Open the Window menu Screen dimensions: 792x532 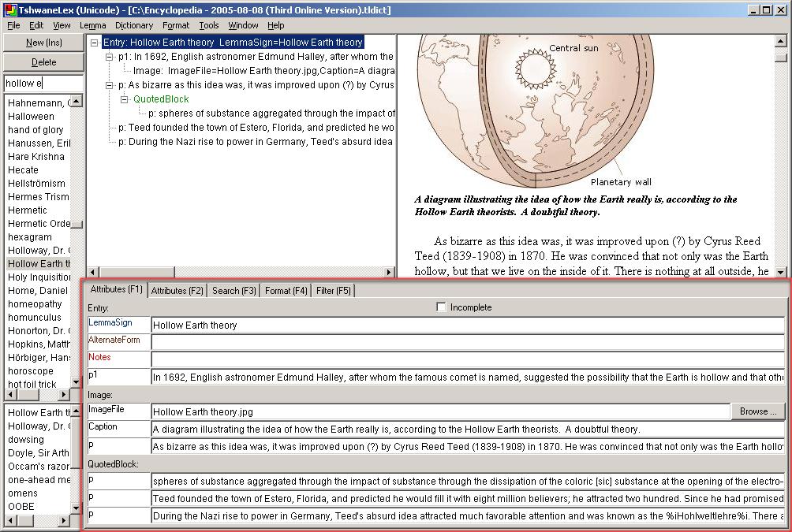point(243,25)
